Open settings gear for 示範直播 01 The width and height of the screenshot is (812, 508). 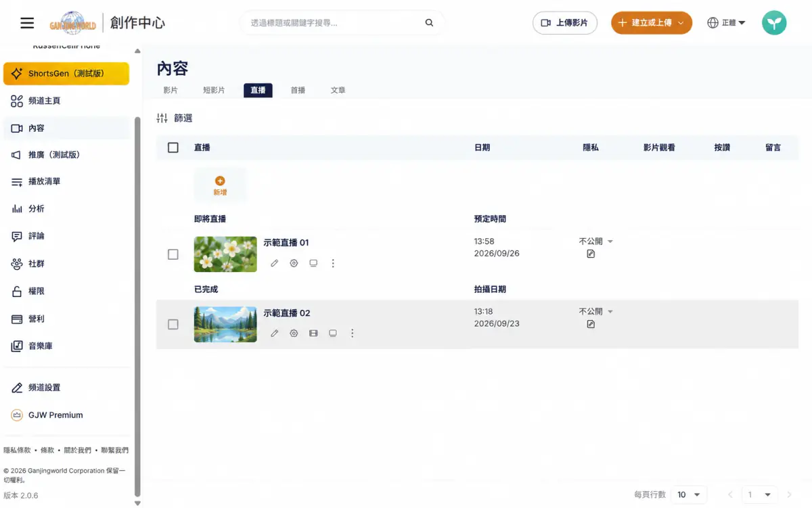coord(294,263)
